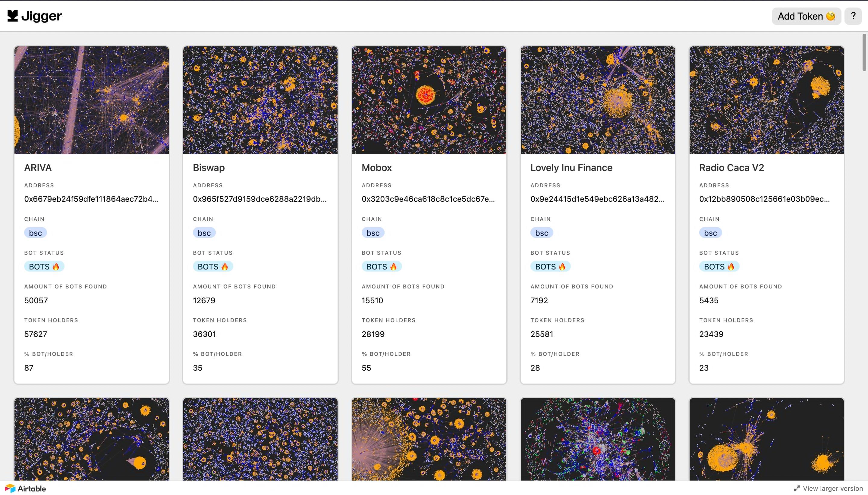868x495 pixels.
Task: Click the Jigger brand name text
Action: click(x=41, y=16)
